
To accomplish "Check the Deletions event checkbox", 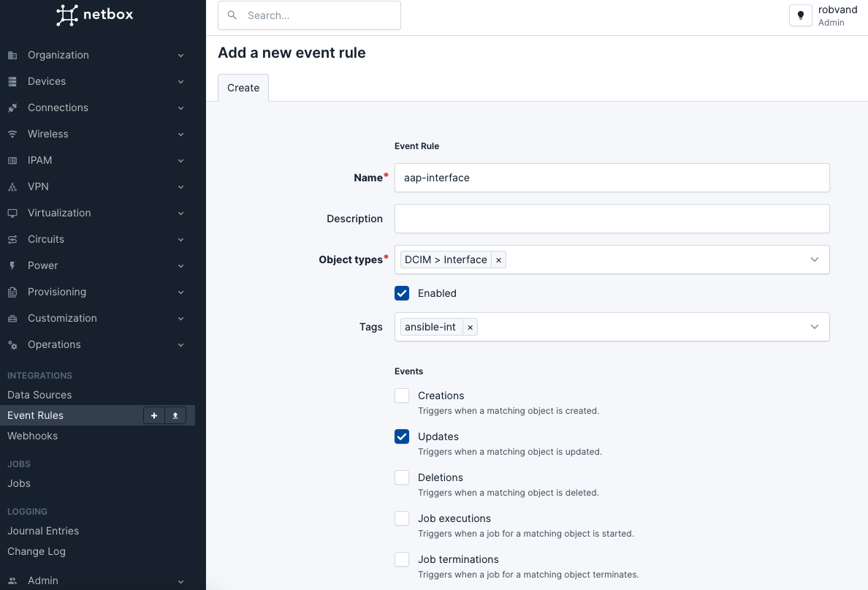I will coord(402,477).
